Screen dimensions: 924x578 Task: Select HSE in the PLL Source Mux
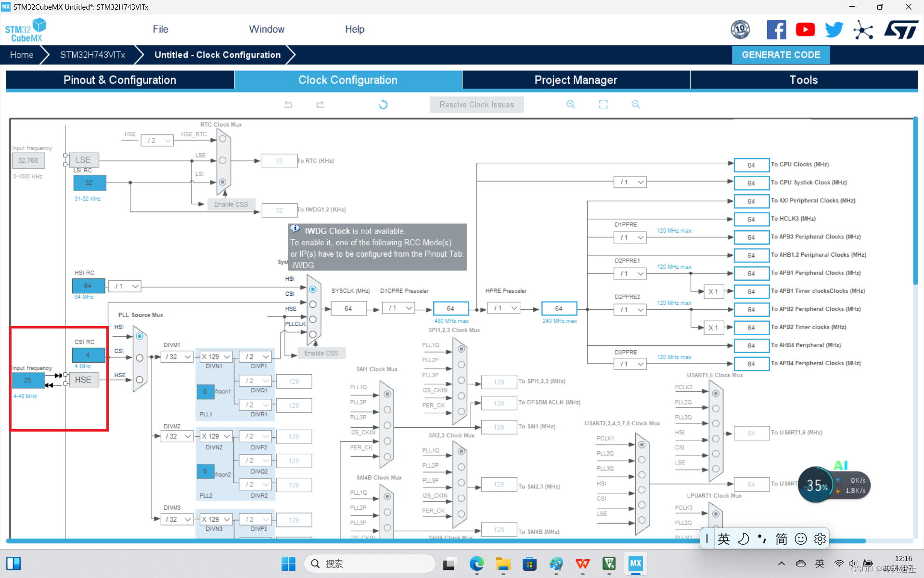(x=140, y=380)
